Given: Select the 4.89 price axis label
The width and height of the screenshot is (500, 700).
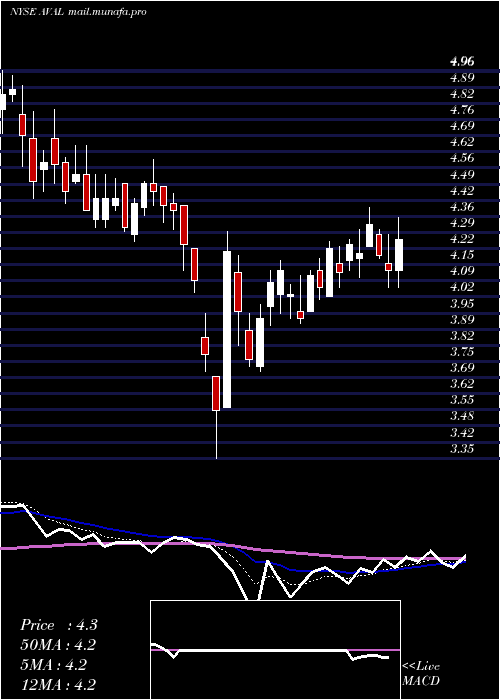Looking at the screenshot, I should (462, 78).
